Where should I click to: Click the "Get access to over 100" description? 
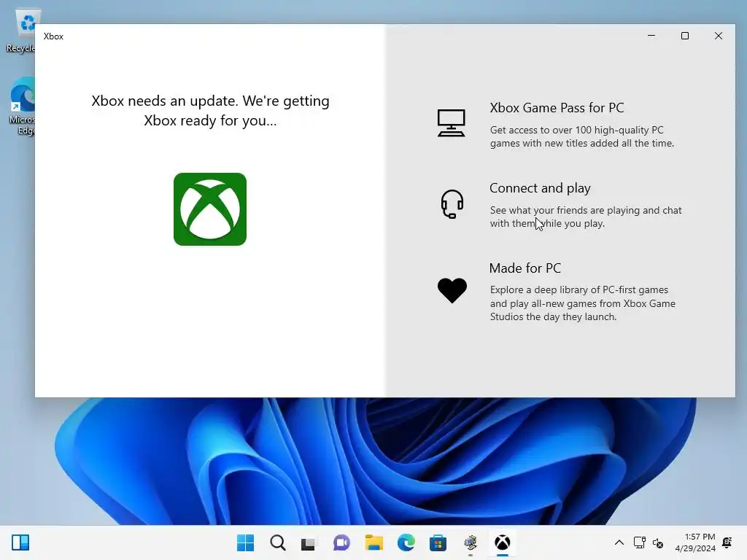(x=581, y=136)
